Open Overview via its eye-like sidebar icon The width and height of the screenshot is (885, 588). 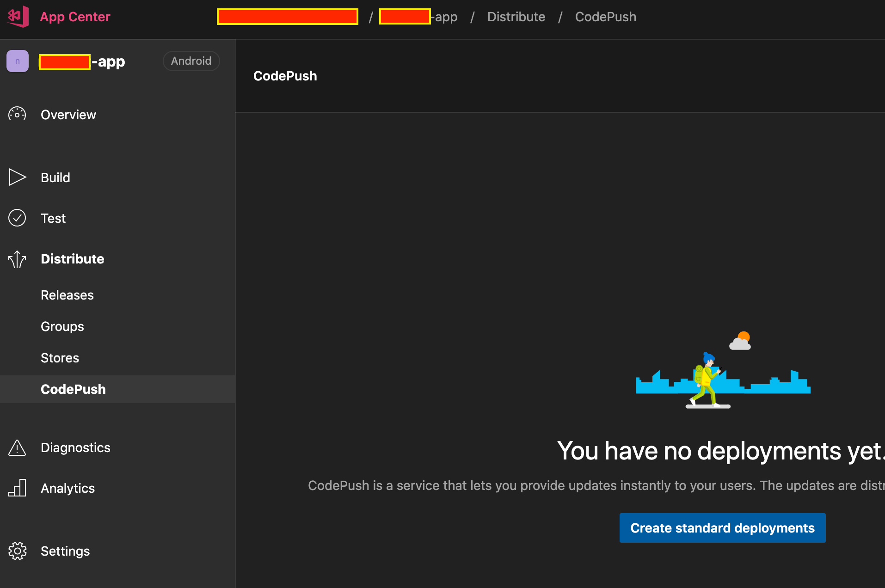tap(17, 114)
